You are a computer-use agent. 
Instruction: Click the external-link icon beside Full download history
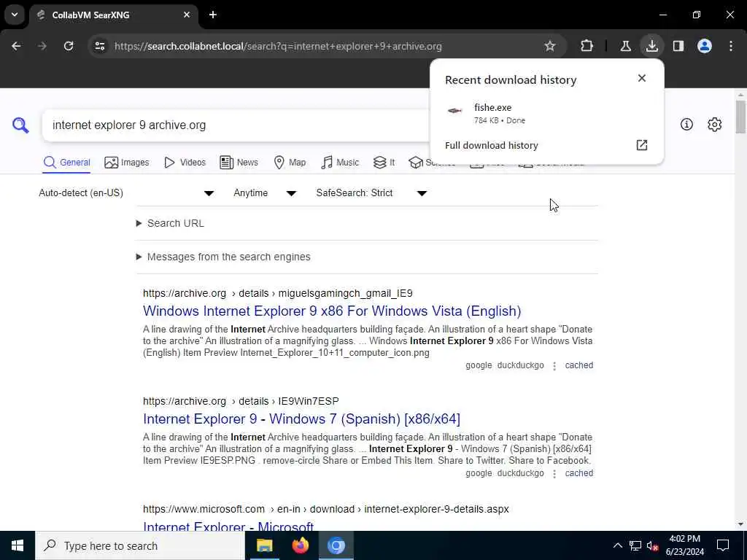pyautogui.click(x=642, y=145)
